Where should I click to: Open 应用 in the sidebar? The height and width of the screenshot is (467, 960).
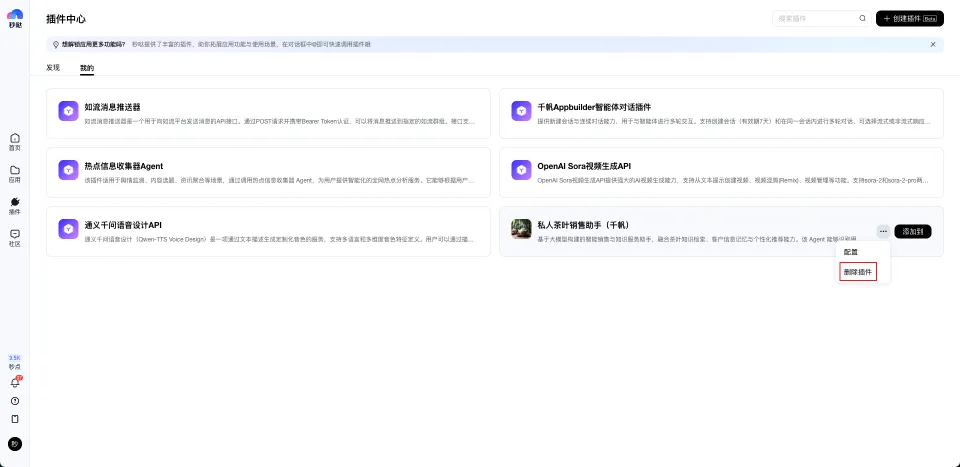pos(15,174)
